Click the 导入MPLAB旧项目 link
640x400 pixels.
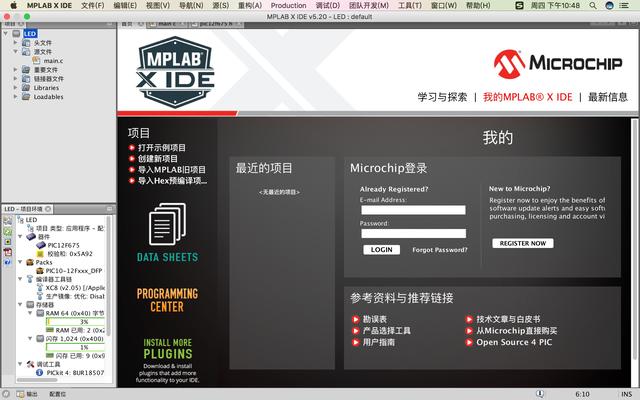point(172,170)
